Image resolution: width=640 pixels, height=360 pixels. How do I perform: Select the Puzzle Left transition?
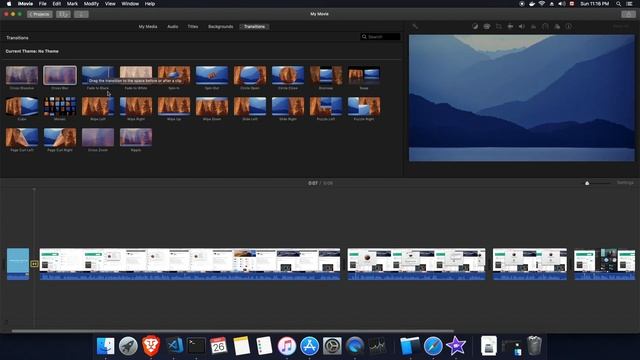(x=326, y=107)
